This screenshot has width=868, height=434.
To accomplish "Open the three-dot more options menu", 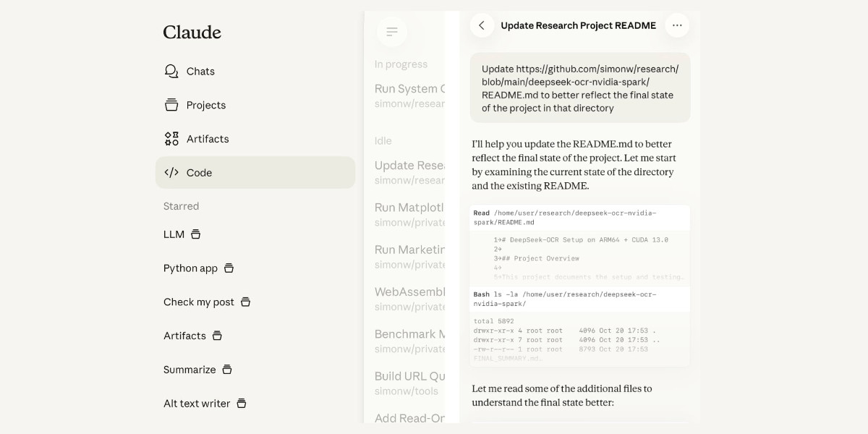I will (x=677, y=25).
